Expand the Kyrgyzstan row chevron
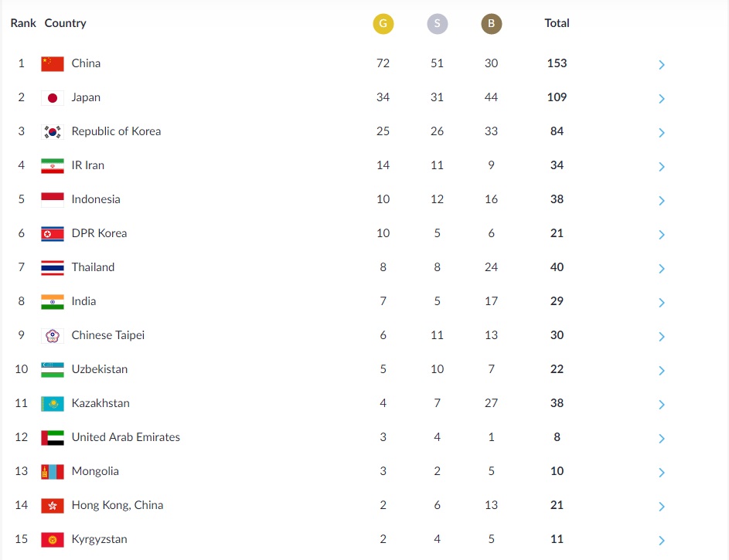This screenshot has height=560, width=729. [662, 541]
